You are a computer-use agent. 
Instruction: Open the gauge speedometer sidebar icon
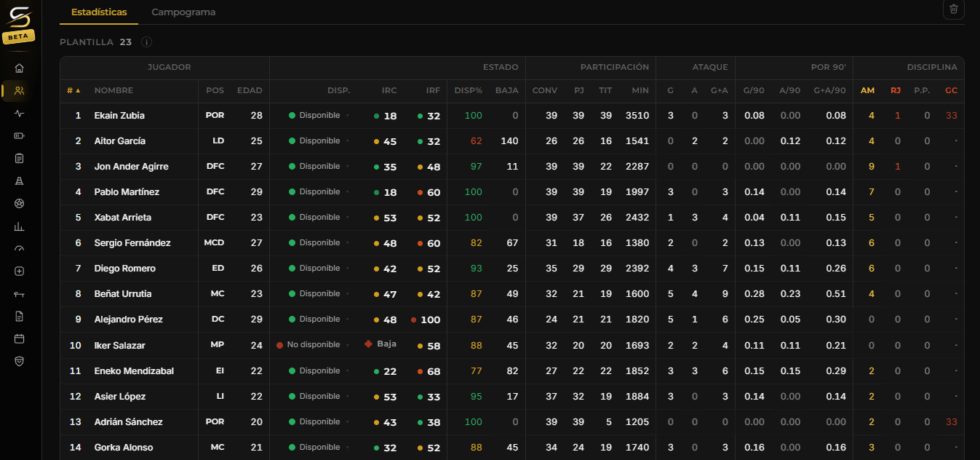pos(20,249)
